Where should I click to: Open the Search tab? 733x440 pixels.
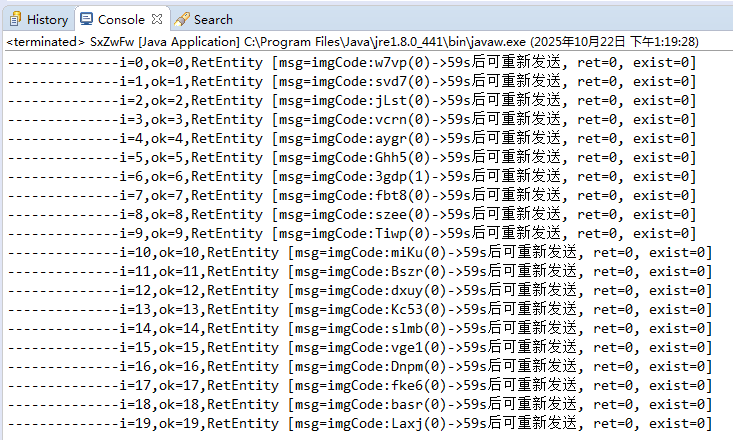[203, 20]
